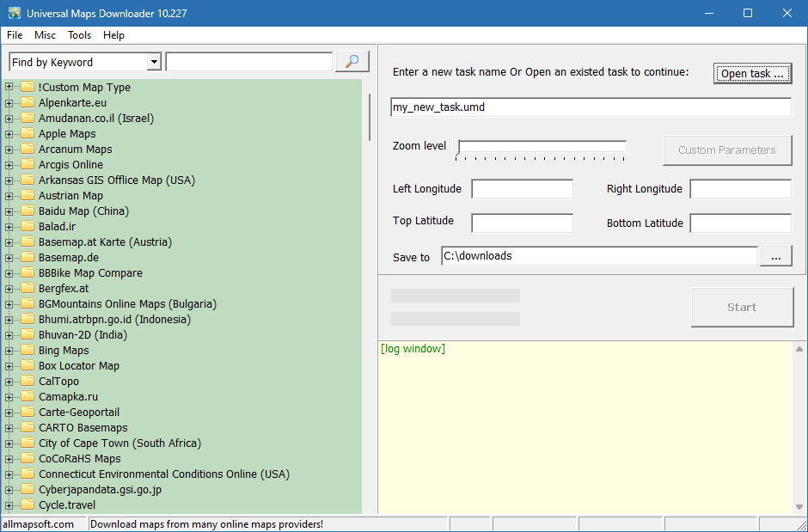The image size is (808, 532).
Task: Select Bergfex.at in the map list
Action: (x=64, y=289)
